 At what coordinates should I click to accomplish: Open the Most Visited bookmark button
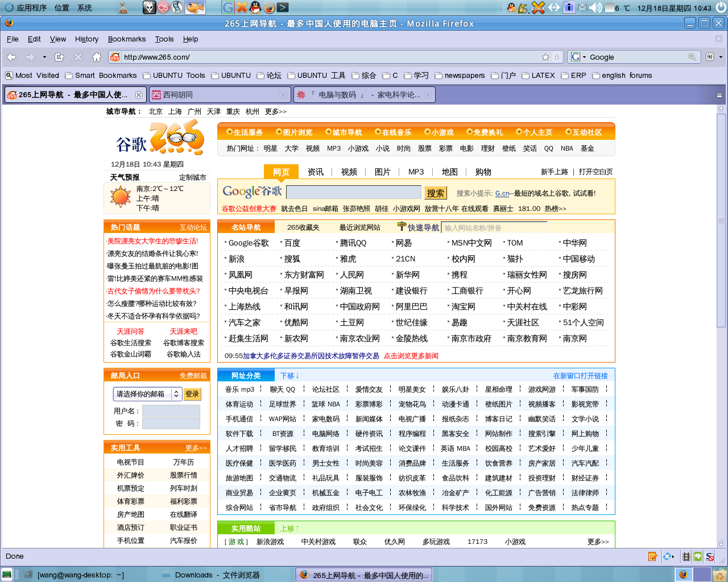point(32,76)
